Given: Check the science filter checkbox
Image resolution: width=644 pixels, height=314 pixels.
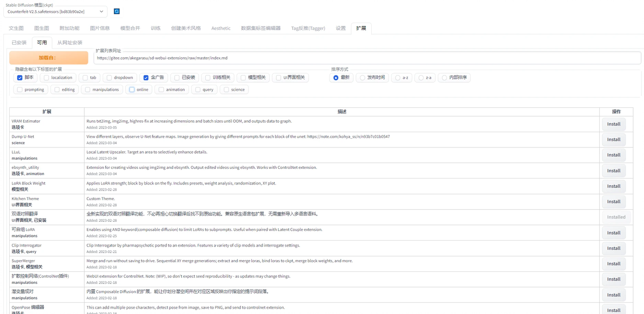Looking at the screenshot, I should tap(226, 90).
